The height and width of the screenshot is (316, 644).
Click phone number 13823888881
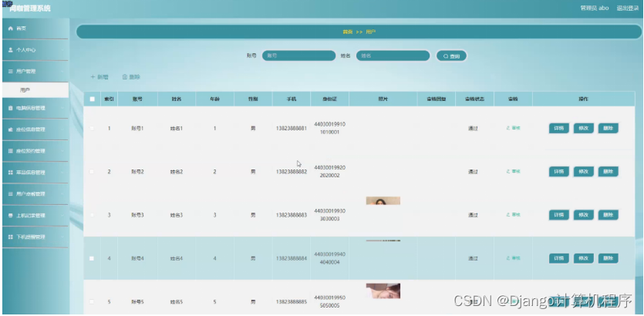point(292,129)
